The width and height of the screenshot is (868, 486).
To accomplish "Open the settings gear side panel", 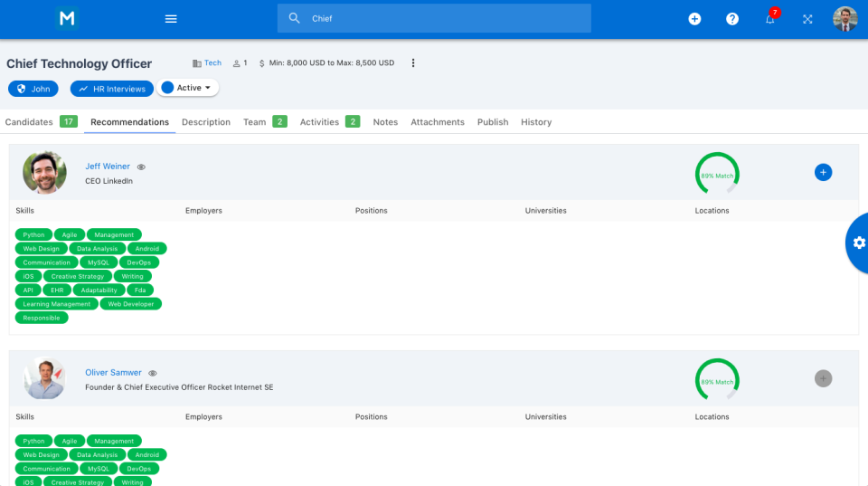I will pos(858,243).
